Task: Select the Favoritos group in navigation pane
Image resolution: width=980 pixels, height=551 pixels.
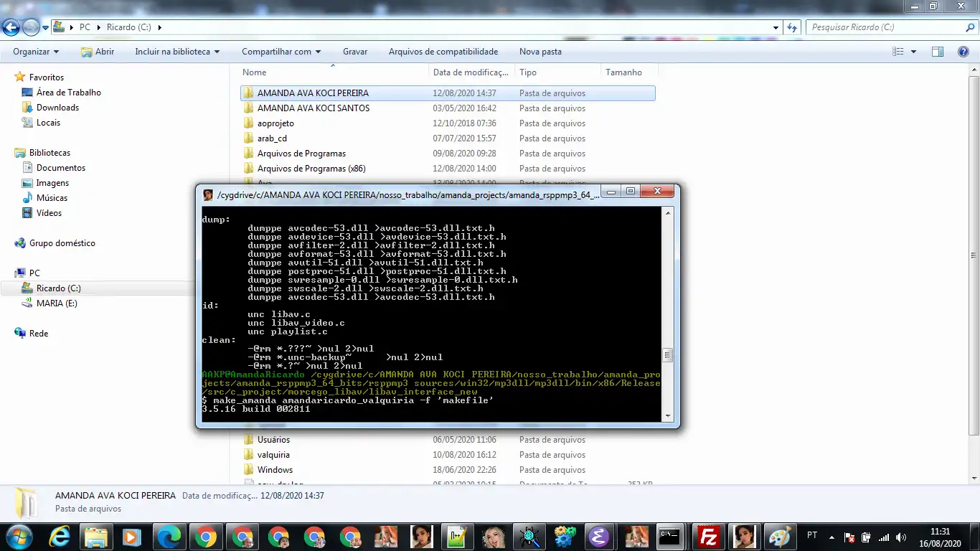Action: pyautogui.click(x=47, y=77)
